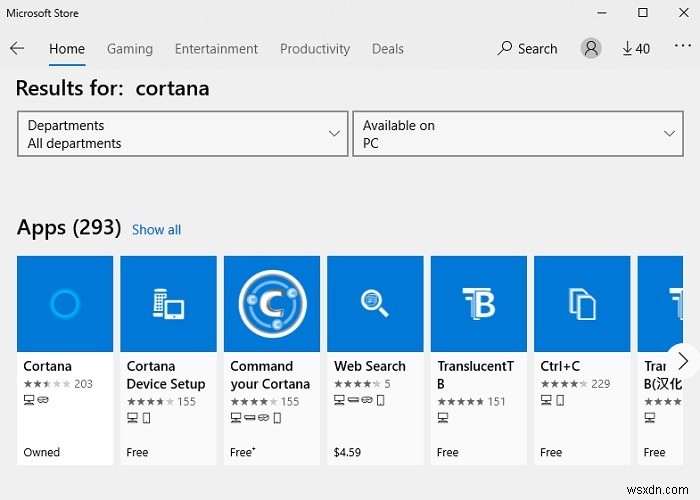Viewport: 700px width, 500px height.
Task: Click Free price under Ctrl+C
Action: [x=551, y=452]
